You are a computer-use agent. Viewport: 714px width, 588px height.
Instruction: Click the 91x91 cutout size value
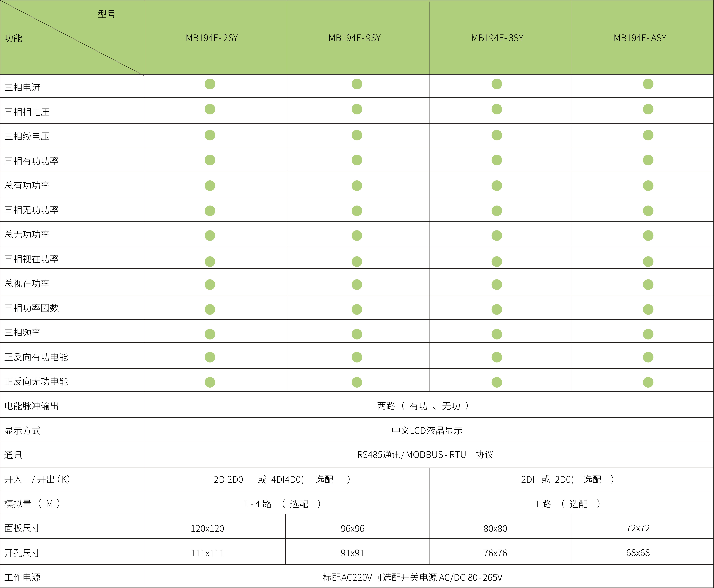point(352,553)
